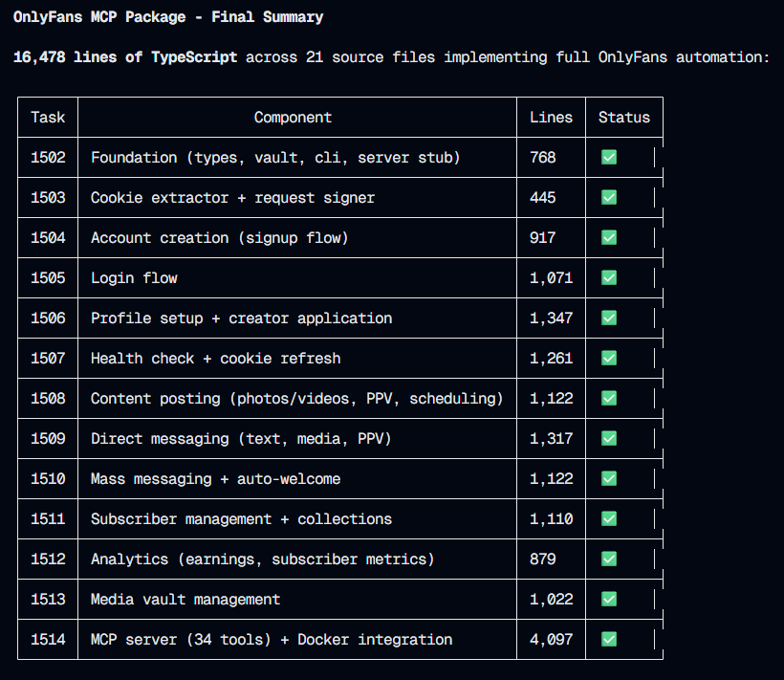This screenshot has height=680, width=784.
Task: Click task number 1511
Action: [x=48, y=519]
